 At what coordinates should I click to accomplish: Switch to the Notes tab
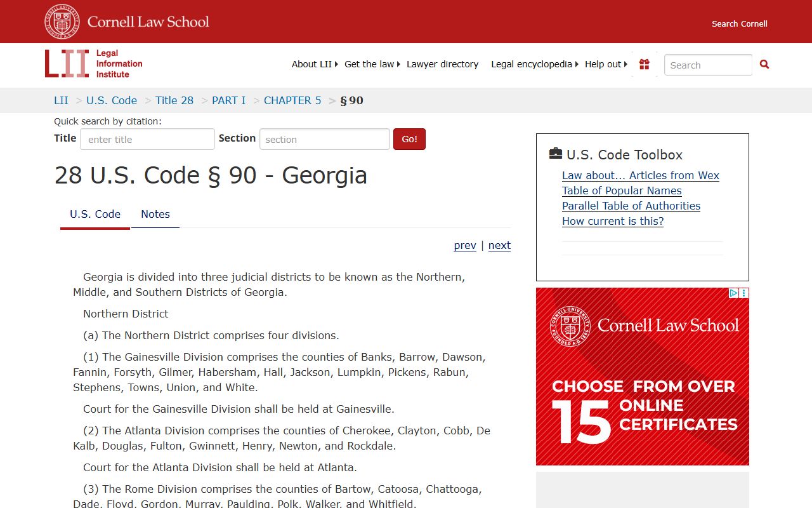tap(155, 215)
